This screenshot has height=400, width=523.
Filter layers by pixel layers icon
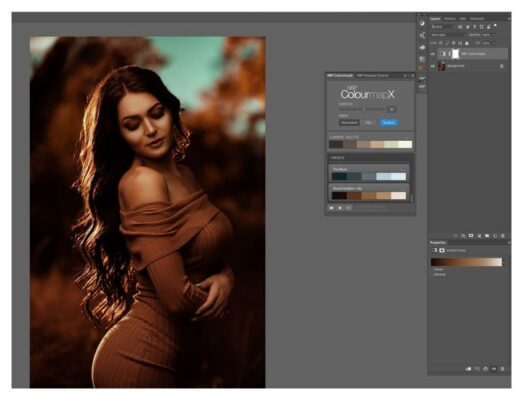click(x=460, y=26)
